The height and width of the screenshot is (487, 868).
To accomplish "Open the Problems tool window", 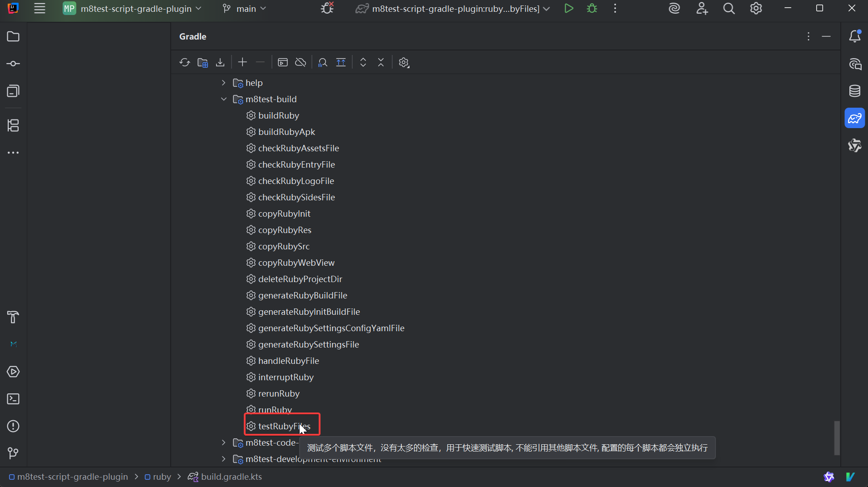I will point(13,426).
